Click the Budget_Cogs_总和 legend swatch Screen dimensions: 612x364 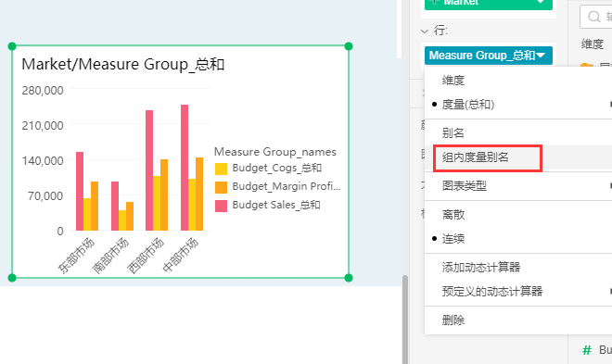(x=221, y=169)
